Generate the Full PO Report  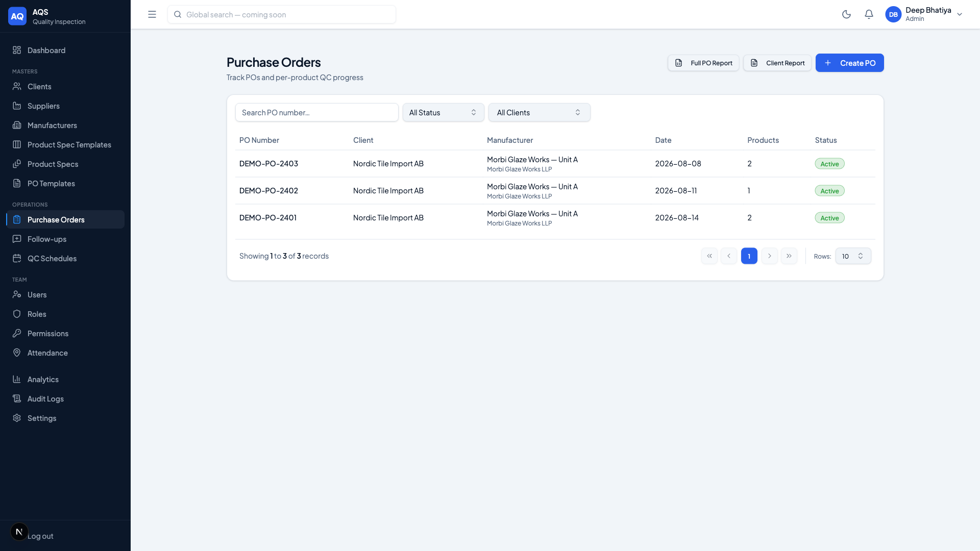pos(703,63)
